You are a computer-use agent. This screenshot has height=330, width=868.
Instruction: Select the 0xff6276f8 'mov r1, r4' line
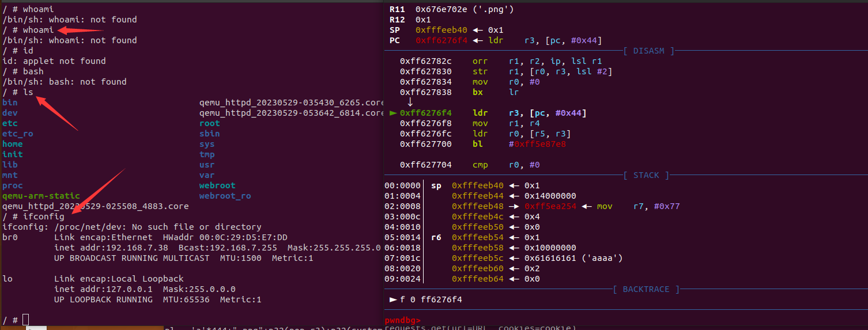pyautogui.click(x=470, y=123)
